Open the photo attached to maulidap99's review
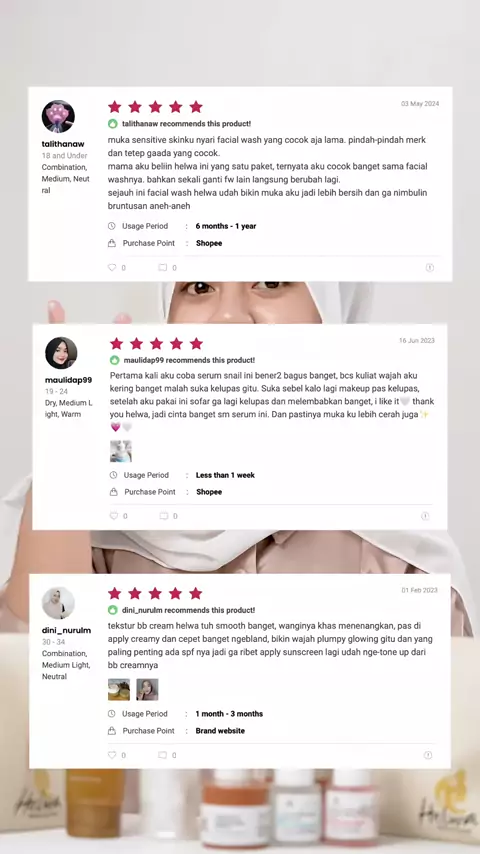 tap(120, 451)
